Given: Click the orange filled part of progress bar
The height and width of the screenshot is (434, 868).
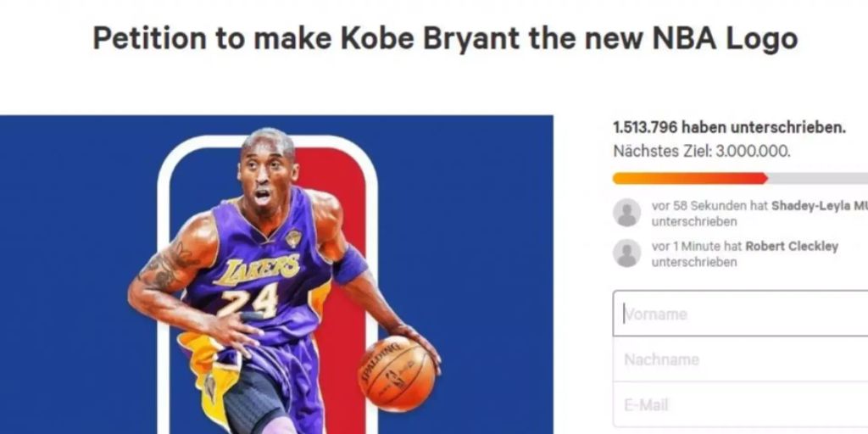Looking at the screenshot, I should tap(690, 178).
